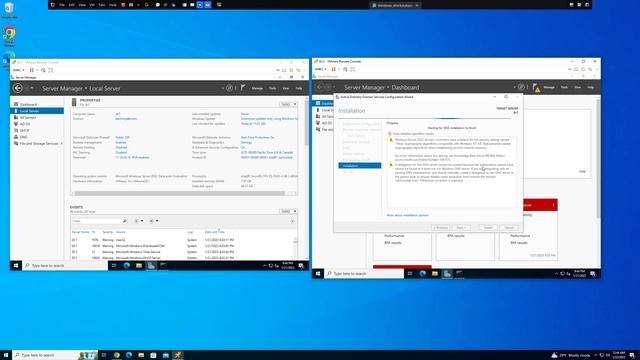
Task: Open DHCP in left window sidebar
Action: [24, 131]
